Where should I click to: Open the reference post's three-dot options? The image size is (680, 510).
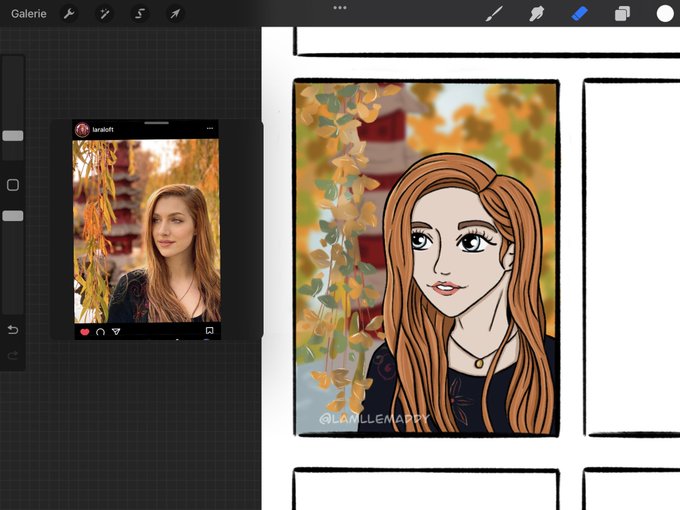[x=210, y=128]
